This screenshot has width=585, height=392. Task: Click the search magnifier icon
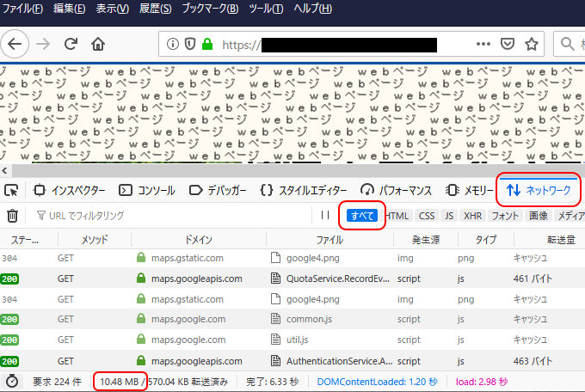pyautogui.click(x=568, y=44)
